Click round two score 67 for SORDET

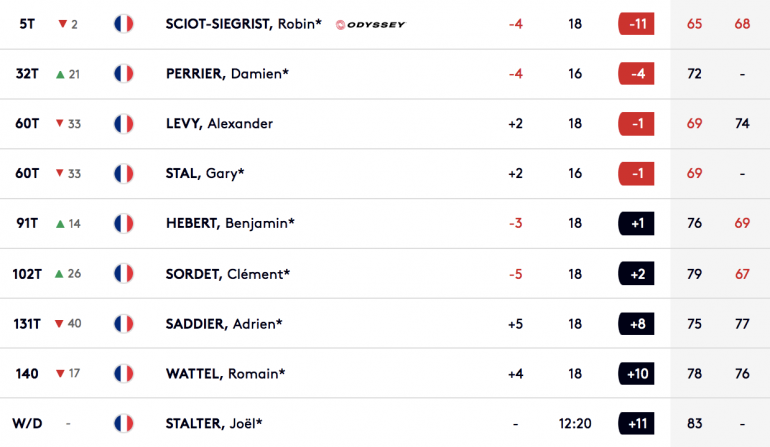point(742,274)
